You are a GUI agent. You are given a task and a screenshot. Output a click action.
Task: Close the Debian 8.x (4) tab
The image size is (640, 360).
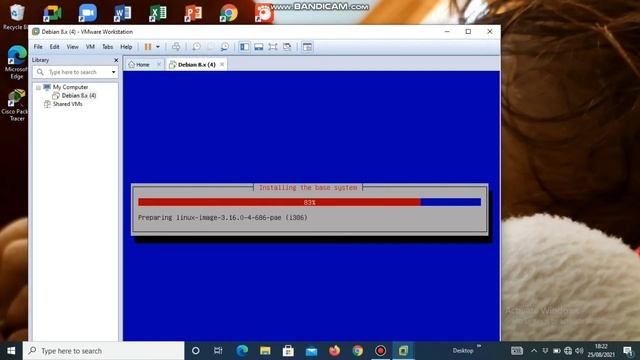pos(222,64)
